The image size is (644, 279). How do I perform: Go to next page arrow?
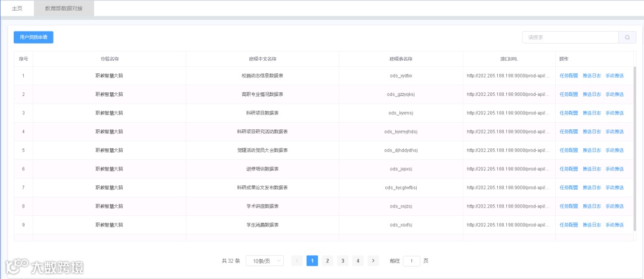pos(373,261)
